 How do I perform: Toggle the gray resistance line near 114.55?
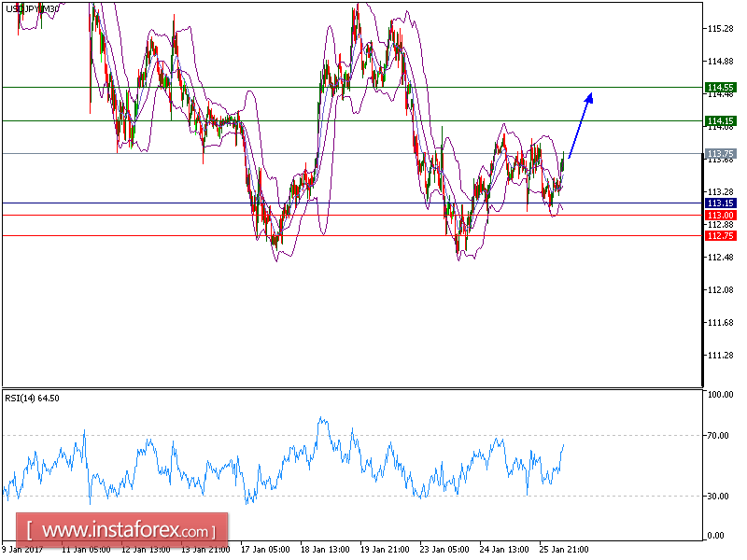(x=280, y=87)
